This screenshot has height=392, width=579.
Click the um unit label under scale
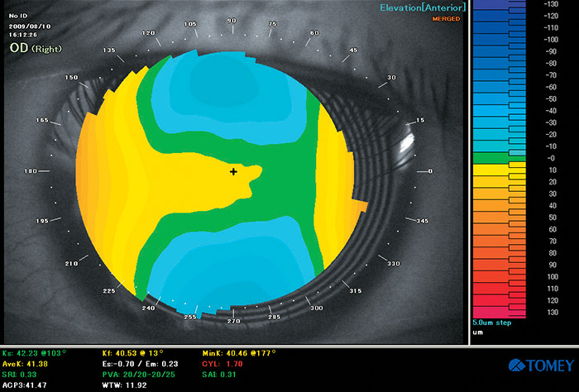(478, 332)
